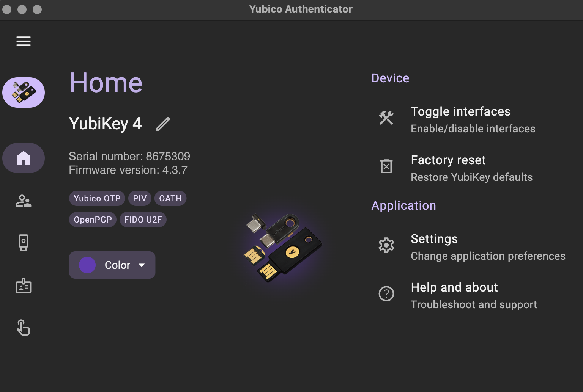
Task: Select the OTP slots icon in sidebar
Action: tap(24, 243)
